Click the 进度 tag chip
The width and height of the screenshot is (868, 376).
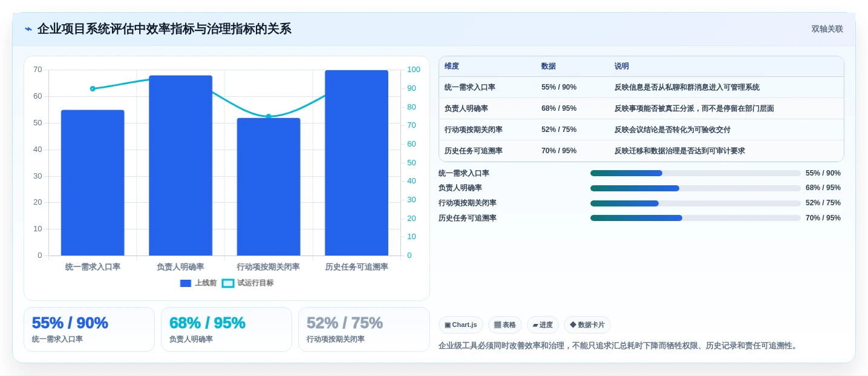[543, 325]
